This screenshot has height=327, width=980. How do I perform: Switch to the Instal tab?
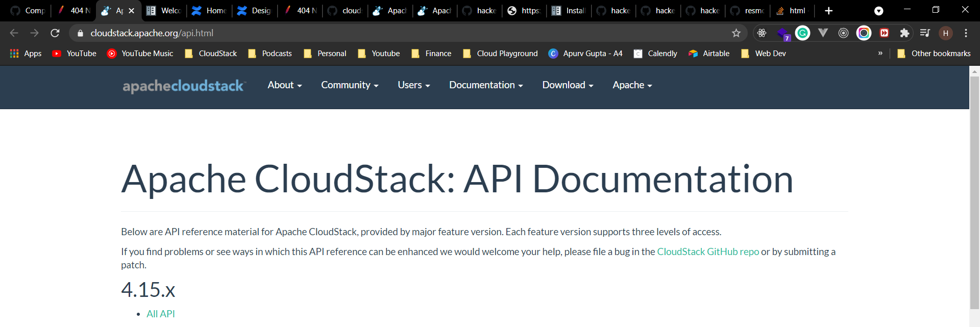click(x=569, y=11)
